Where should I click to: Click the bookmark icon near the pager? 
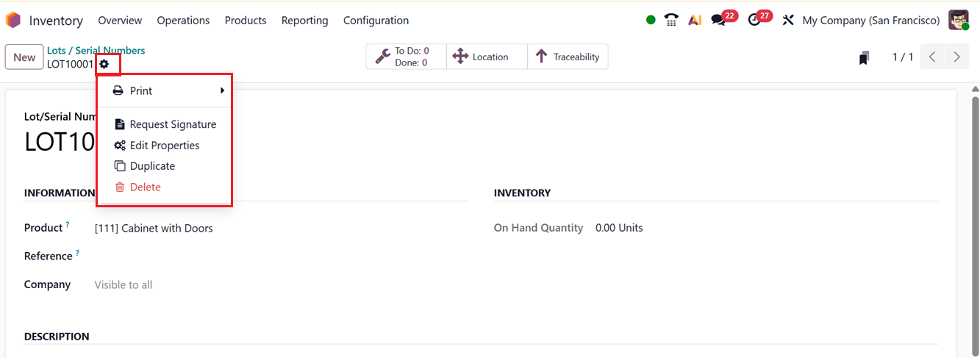pos(865,57)
